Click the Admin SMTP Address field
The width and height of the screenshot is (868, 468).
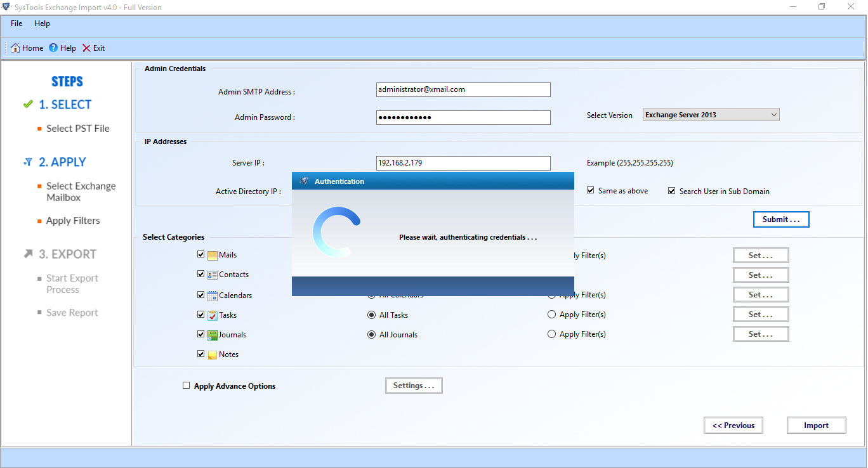(463, 90)
